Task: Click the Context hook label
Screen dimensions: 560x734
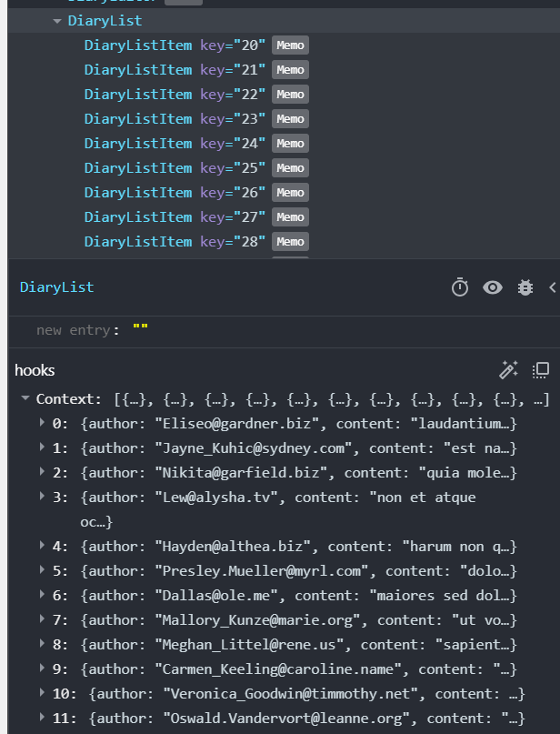Action: (x=69, y=398)
